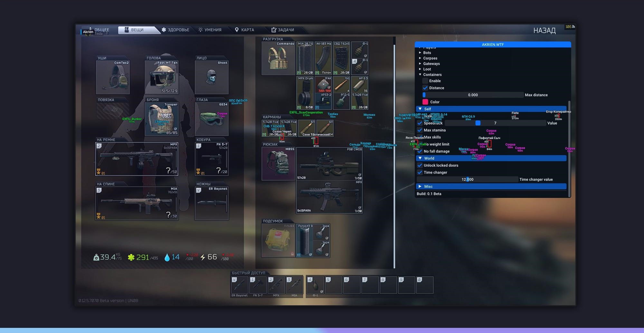
Task: Select the Trooper body armor
Action: [x=162, y=119]
